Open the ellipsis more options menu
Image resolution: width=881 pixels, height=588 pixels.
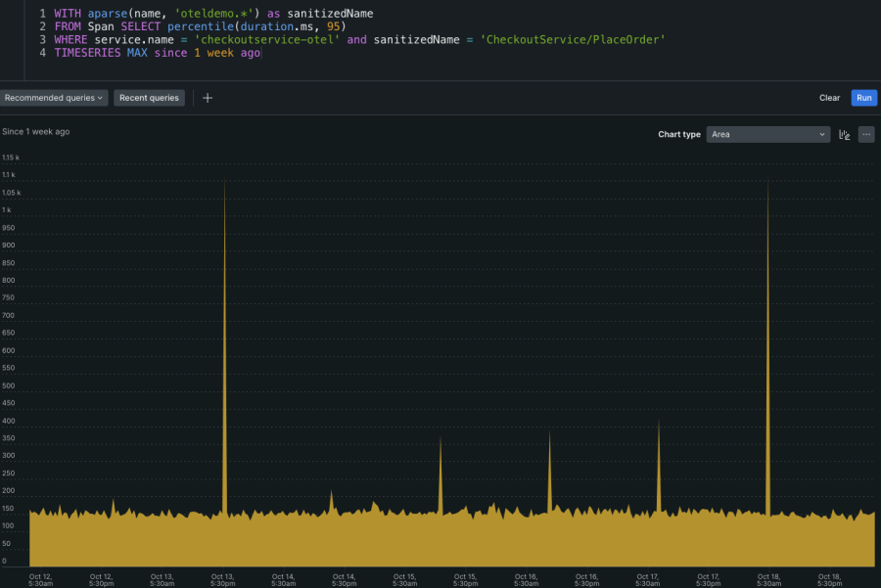(x=866, y=135)
